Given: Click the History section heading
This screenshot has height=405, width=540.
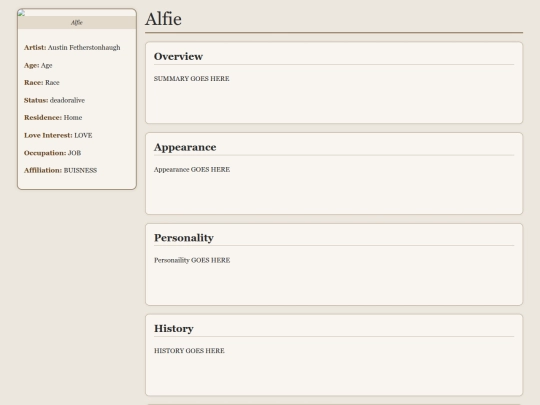Looking at the screenshot, I should [174, 329].
